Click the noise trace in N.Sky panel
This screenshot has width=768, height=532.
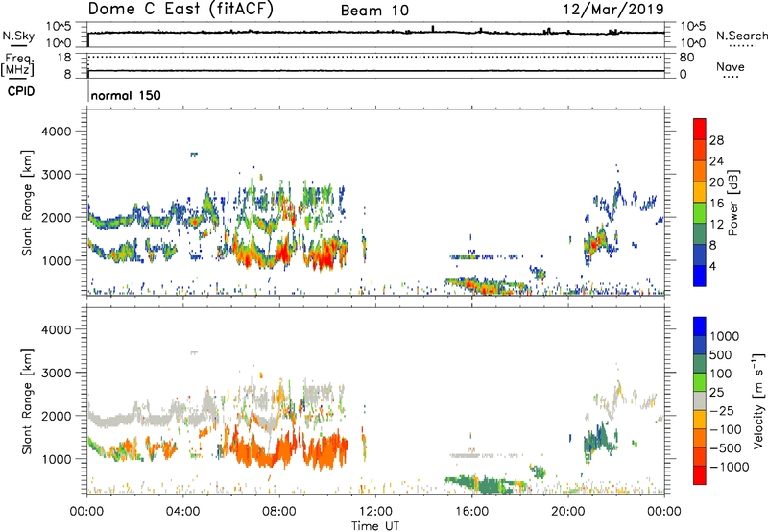pos(375,33)
